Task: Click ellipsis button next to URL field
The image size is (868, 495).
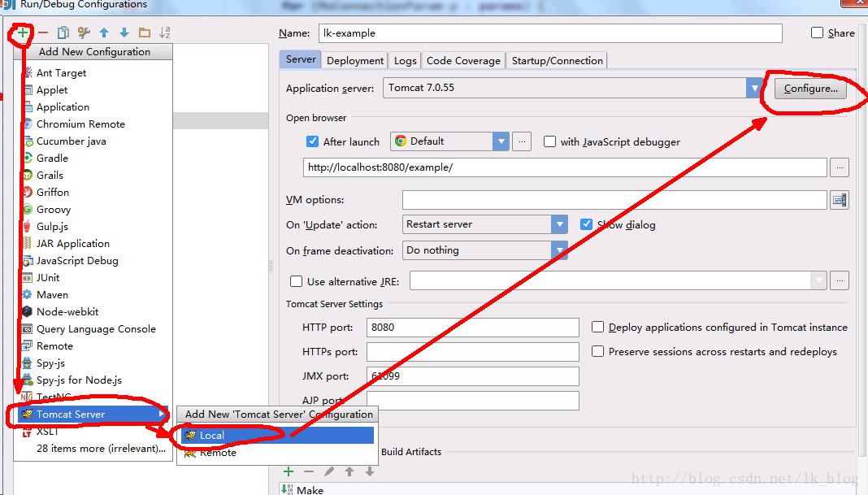Action: pos(840,167)
